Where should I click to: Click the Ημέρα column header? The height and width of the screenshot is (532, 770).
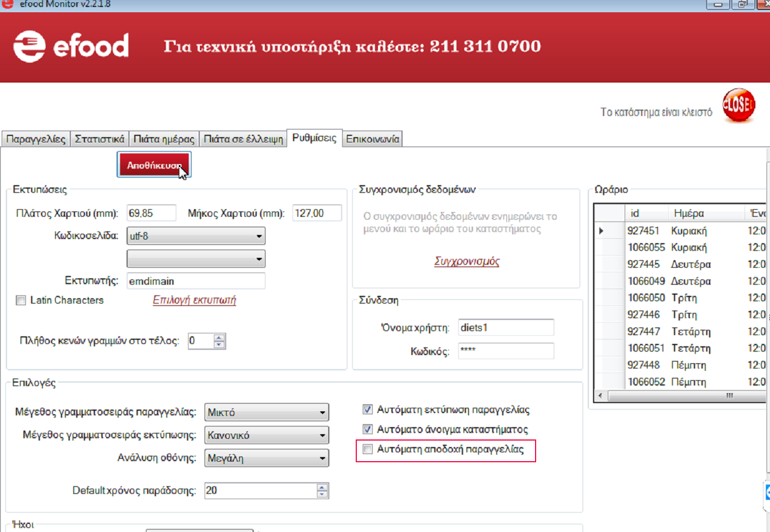[x=706, y=213]
